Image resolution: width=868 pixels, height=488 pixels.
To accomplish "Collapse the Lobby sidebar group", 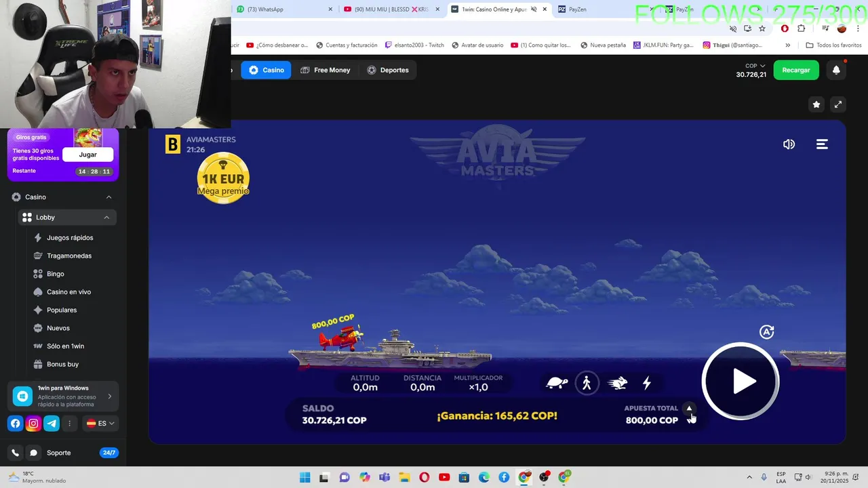I will (106, 218).
